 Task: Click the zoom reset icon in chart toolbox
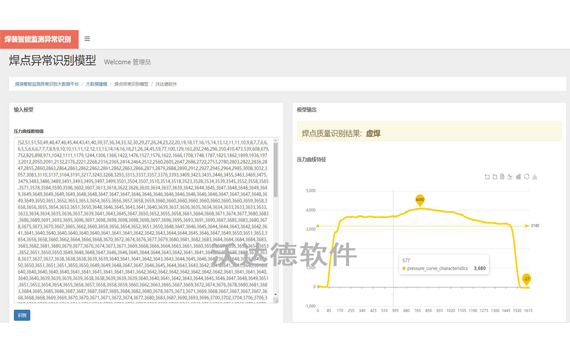[x=495, y=177]
